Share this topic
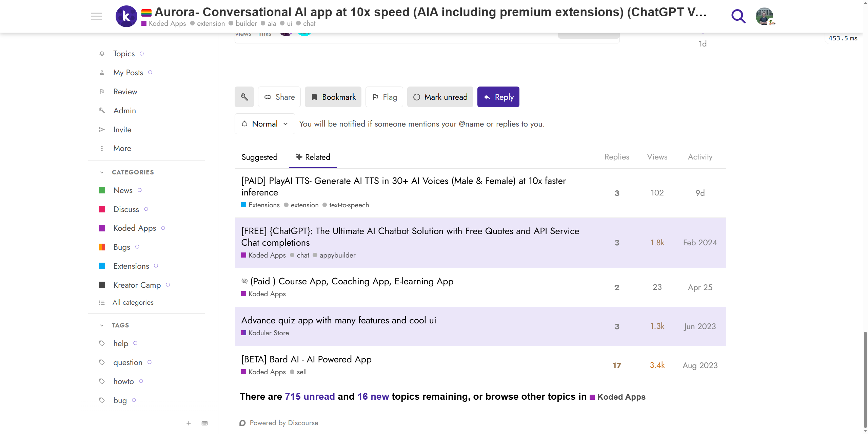 click(x=279, y=97)
